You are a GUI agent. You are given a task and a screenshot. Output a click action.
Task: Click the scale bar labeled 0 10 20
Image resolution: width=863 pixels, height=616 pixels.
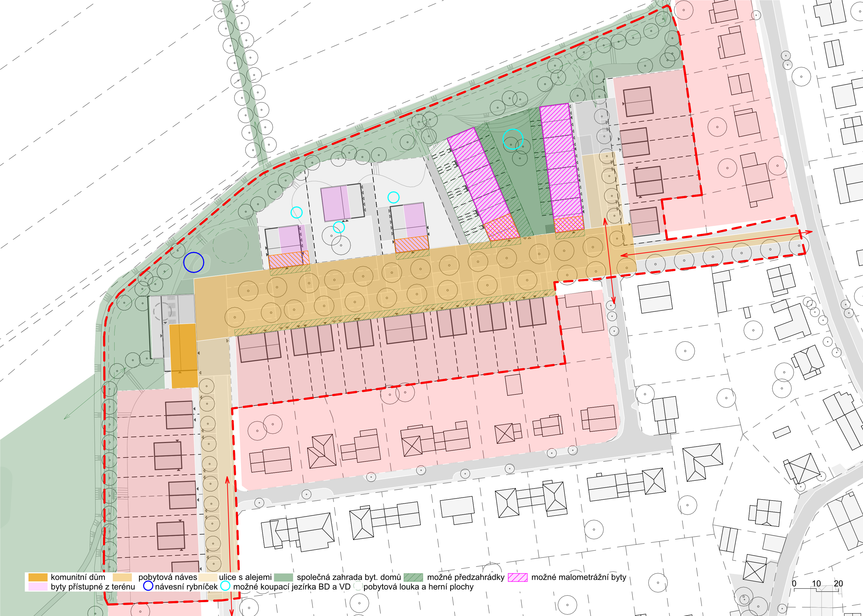(x=816, y=588)
